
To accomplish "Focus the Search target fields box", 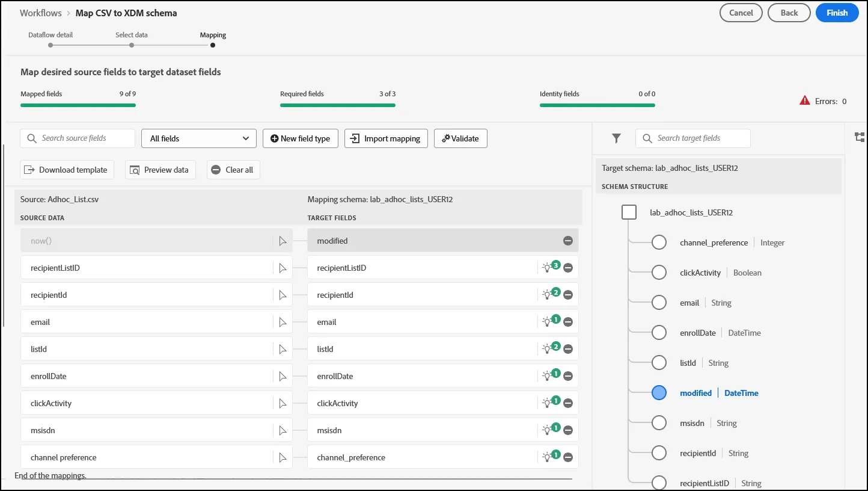I will pos(693,138).
